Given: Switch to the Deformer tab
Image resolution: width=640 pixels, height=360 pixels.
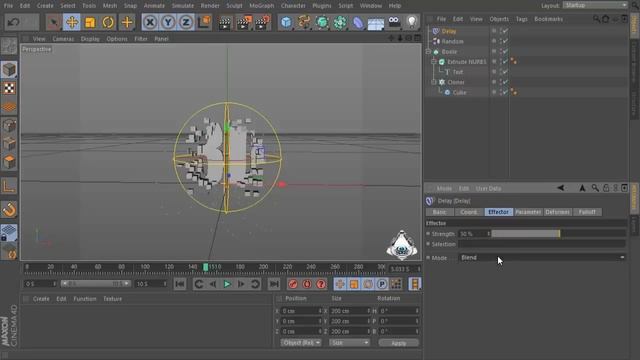Looking at the screenshot, I should pos(557,212).
